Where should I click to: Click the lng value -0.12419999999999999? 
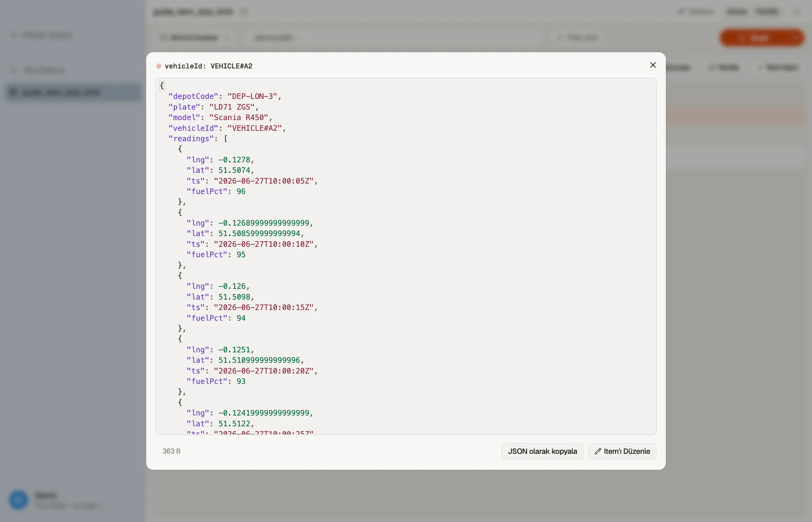point(264,413)
